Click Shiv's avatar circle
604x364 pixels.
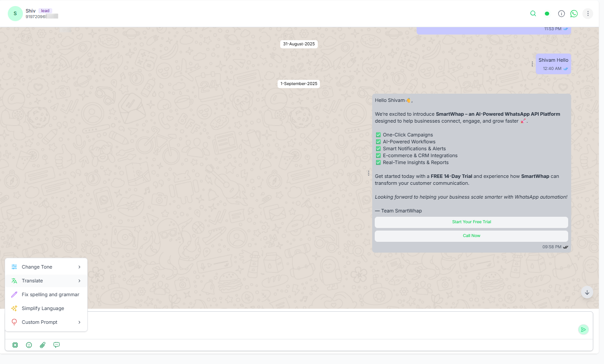tap(15, 13)
